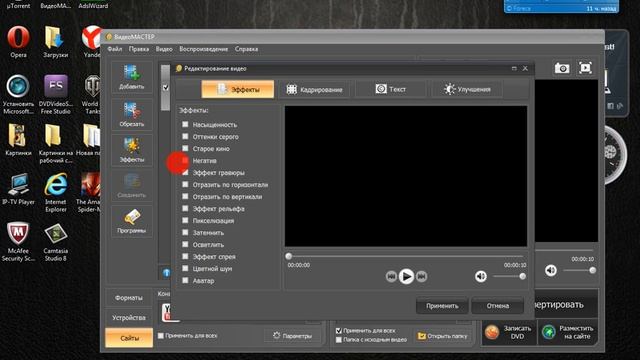Enable the Оттенки серого effect

tap(185, 136)
